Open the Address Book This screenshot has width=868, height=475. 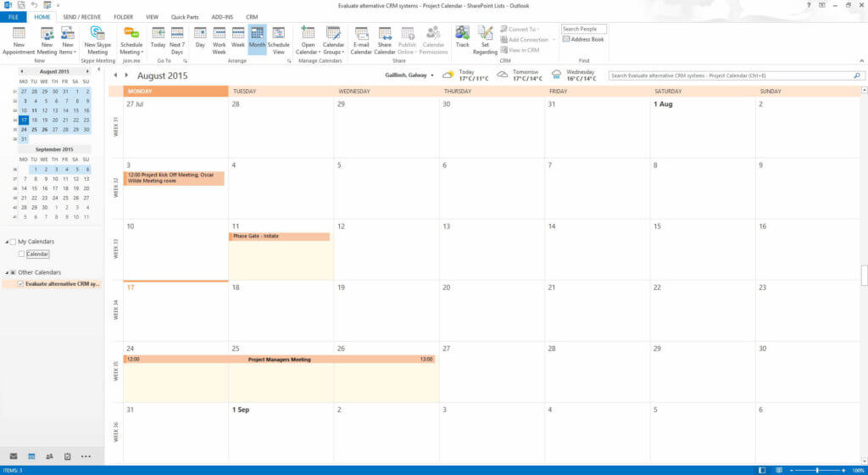583,39
